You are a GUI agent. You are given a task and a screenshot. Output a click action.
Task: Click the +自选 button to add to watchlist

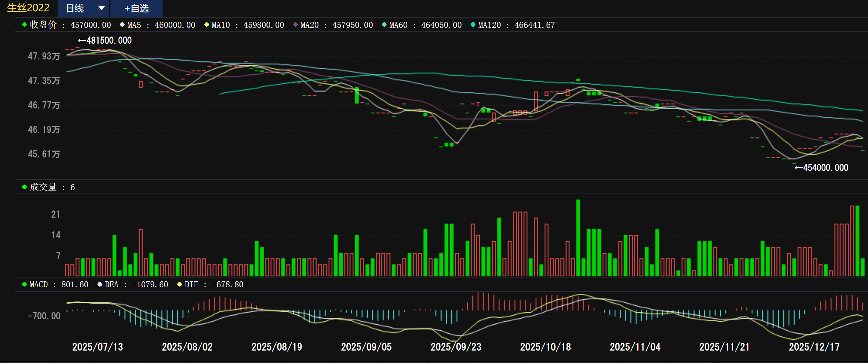point(136,8)
